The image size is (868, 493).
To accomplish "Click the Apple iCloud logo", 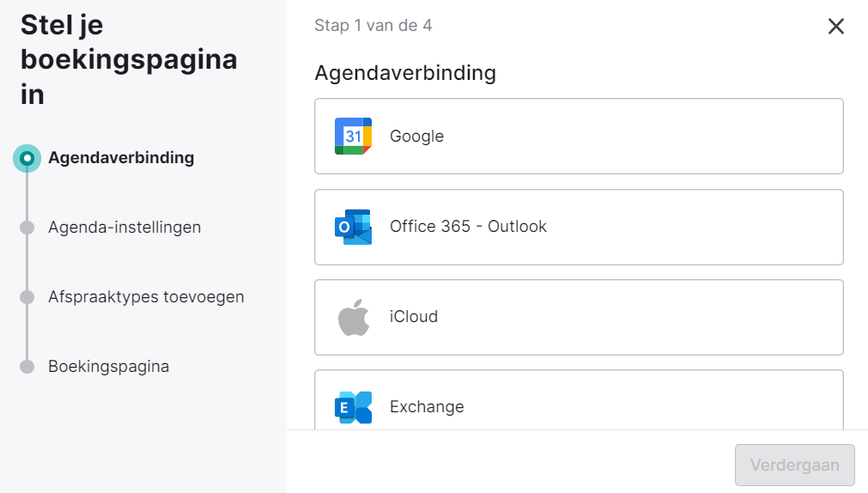I will pyautogui.click(x=353, y=317).
